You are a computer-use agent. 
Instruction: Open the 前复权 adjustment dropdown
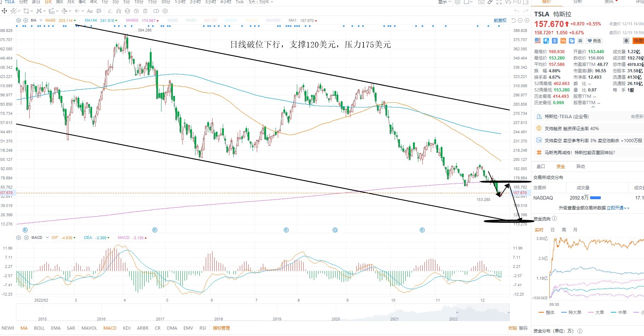[x=500, y=21]
